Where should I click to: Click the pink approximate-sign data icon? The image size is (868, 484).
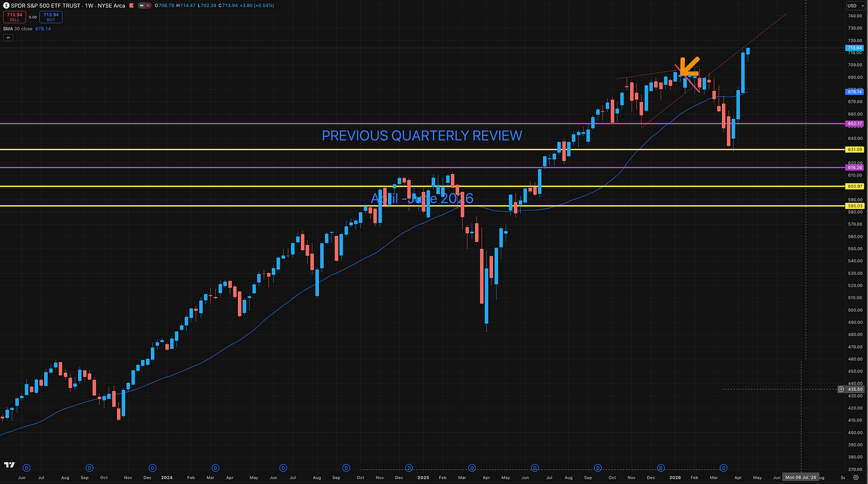coord(150,5)
